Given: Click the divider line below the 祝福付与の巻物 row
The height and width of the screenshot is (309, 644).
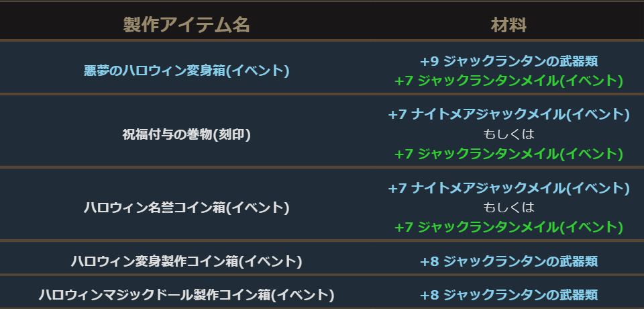Looking at the screenshot, I should pyautogui.click(x=322, y=167).
